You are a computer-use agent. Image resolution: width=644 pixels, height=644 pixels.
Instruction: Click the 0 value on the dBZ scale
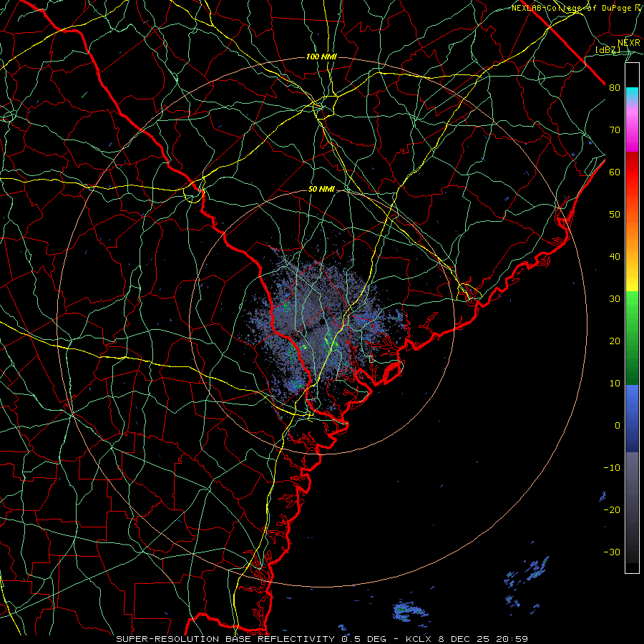pyautogui.click(x=618, y=426)
